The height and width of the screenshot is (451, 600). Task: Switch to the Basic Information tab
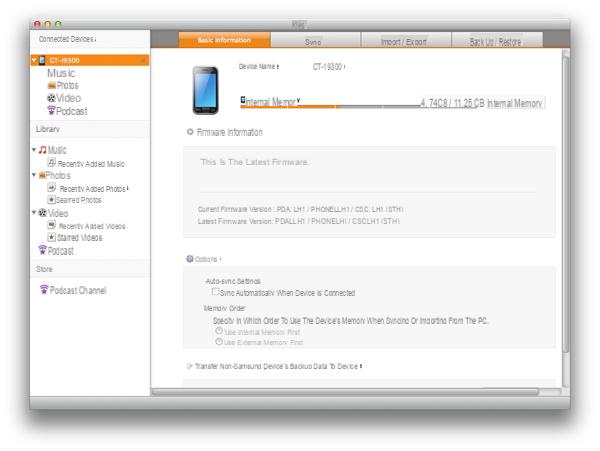pos(224,40)
